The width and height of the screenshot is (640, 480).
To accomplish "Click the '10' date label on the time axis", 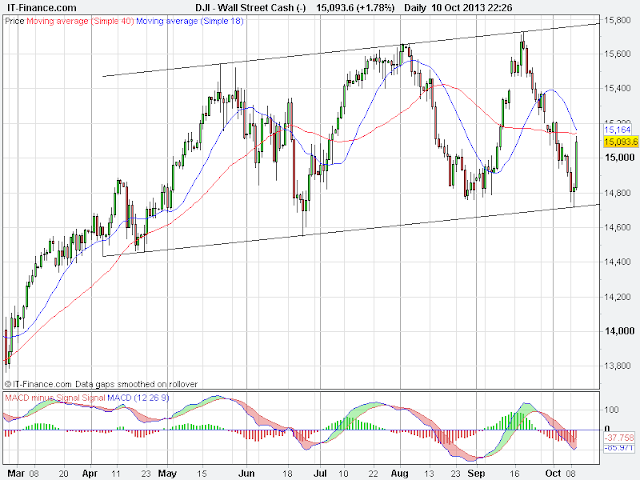I will pos(344,473).
